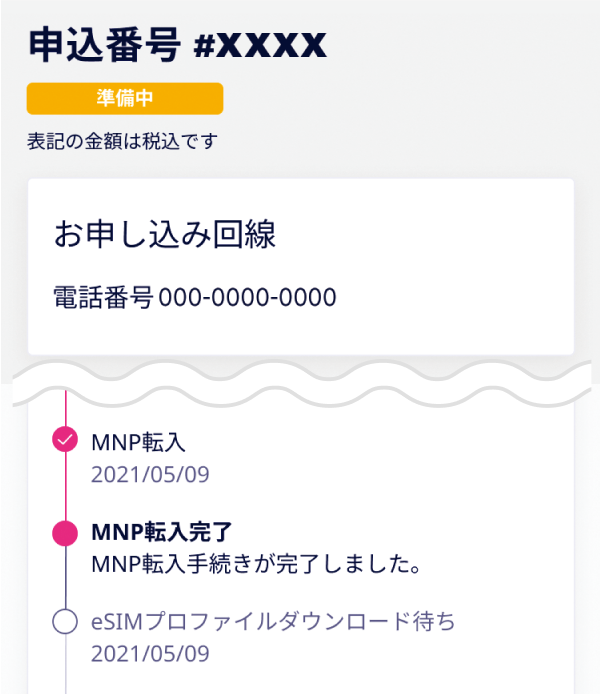
Task: Click the empty circle marker for eSIM step
Action: (x=65, y=622)
